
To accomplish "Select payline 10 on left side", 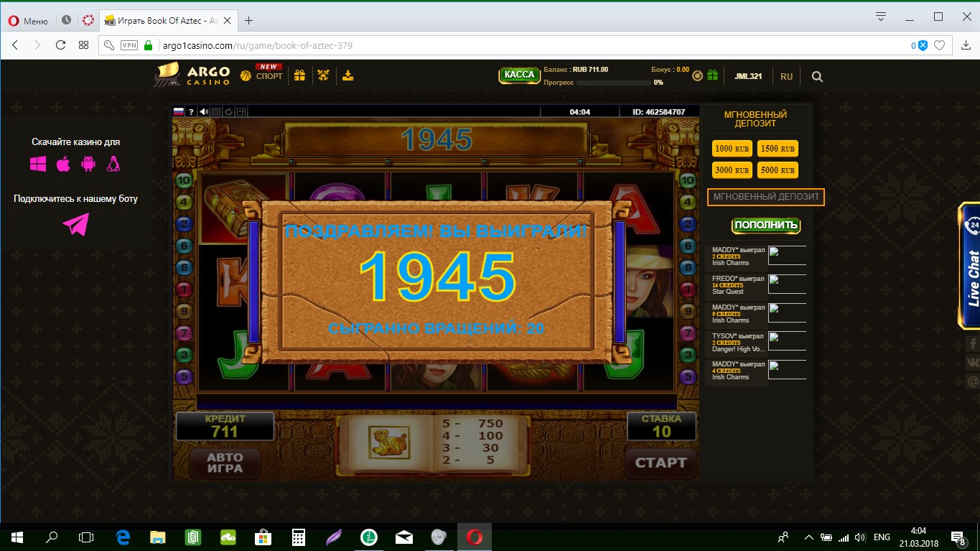I will click(184, 180).
